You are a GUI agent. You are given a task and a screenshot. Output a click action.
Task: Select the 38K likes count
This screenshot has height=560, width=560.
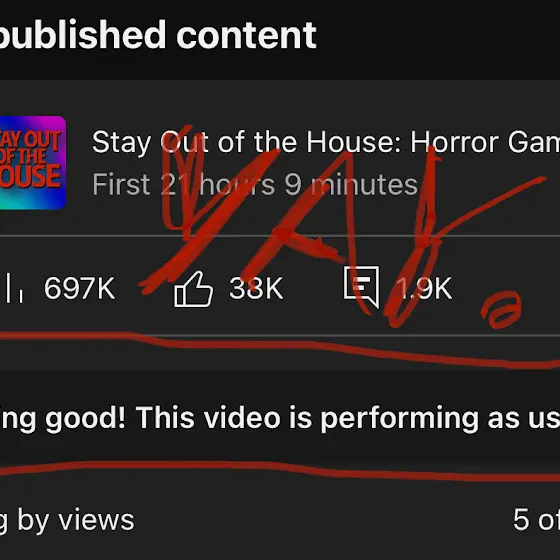[x=256, y=288]
